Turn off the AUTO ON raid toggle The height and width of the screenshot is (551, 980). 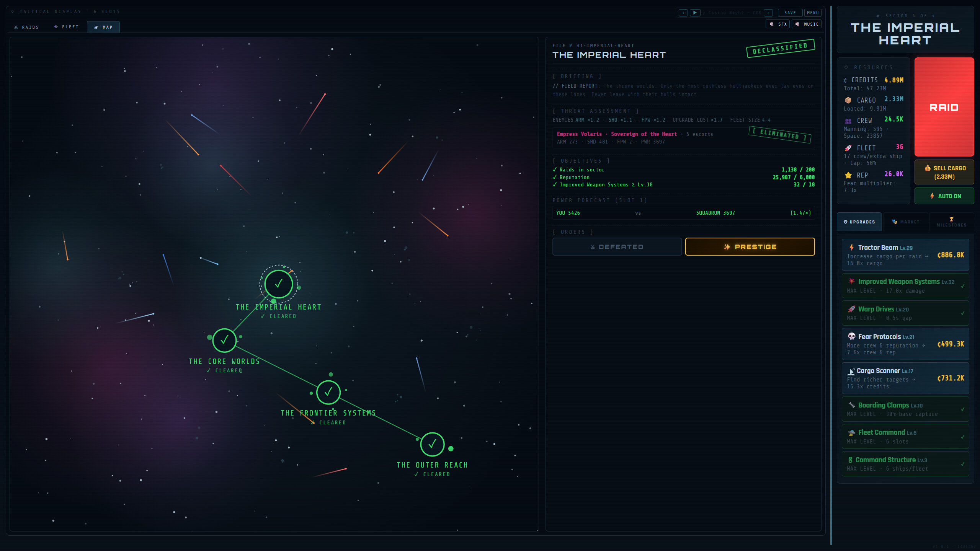944,196
